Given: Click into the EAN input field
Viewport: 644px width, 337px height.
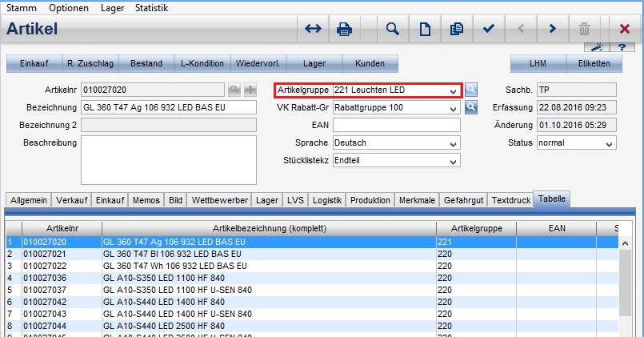Looking at the screenshot, I should (x=396, y=125).
